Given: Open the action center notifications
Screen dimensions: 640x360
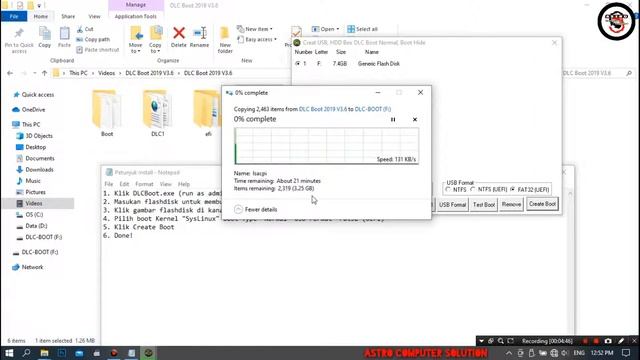Looking at the screenshot, I should click(626, 353).
